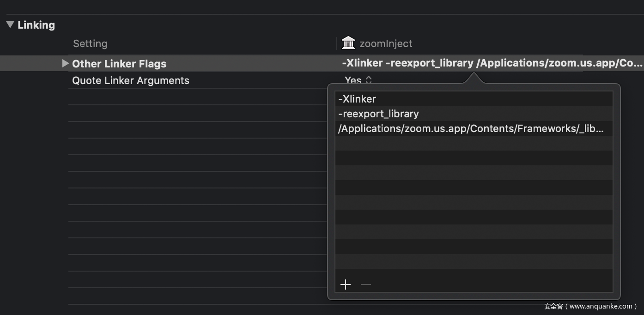Click the Other Linker Flags value field
Image resolution: width=644 pixels, height=315 pixels.
[492, 63]
